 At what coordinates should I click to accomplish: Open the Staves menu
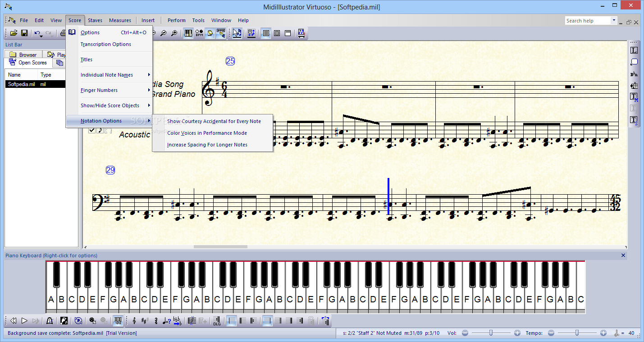95,20
